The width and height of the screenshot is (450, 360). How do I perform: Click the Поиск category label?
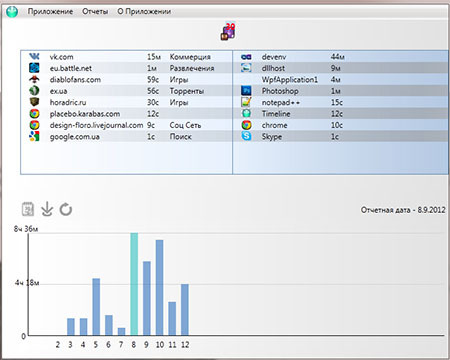coord(180,136)
